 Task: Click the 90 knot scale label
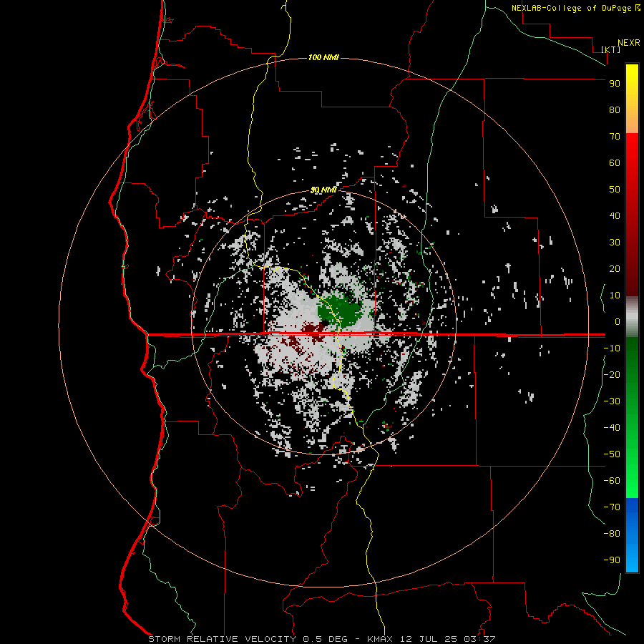(615, 84)
